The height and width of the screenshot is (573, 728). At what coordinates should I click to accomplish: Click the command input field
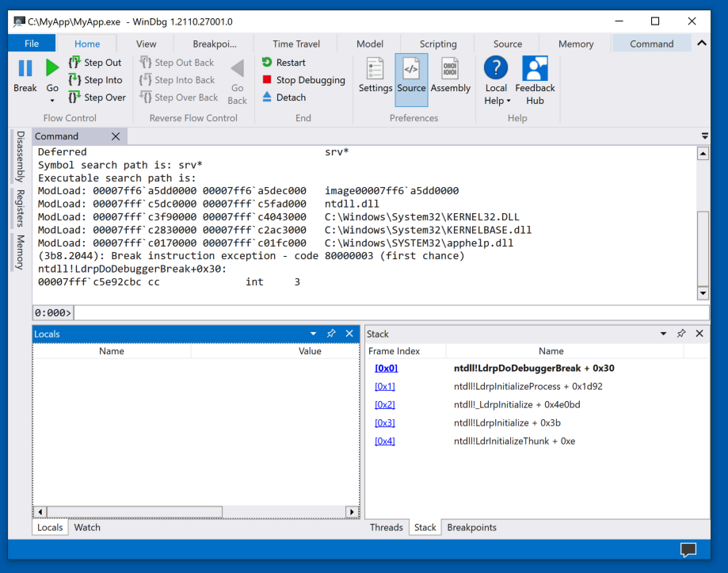tap(388, 313)
